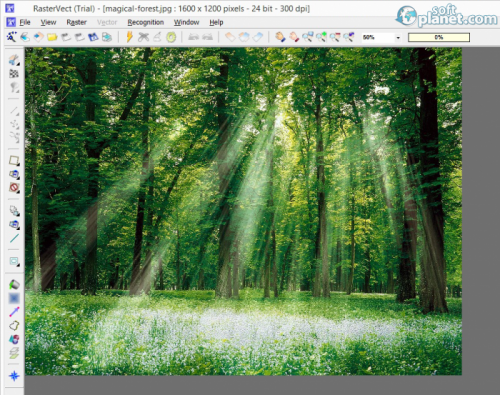Click the colored shapes icon in left toolbar
The width and height of the screenshot is (500, 395).
(x=14, y=339)
